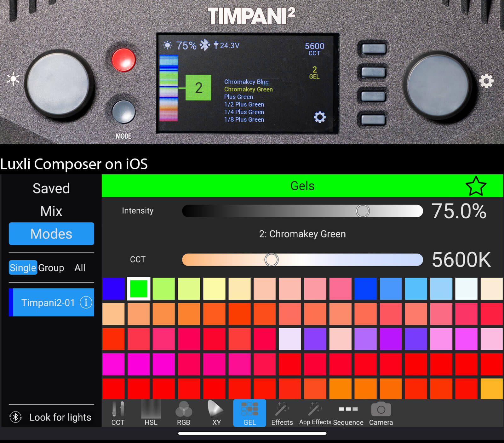
Task: Select the Timpani2-01 light entry
Action: pos(47,302)
